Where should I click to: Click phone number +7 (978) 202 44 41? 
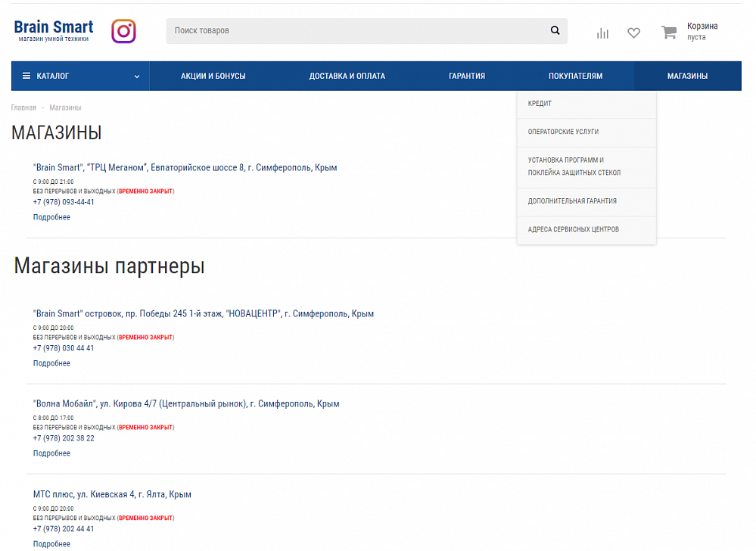click(64, 529)
